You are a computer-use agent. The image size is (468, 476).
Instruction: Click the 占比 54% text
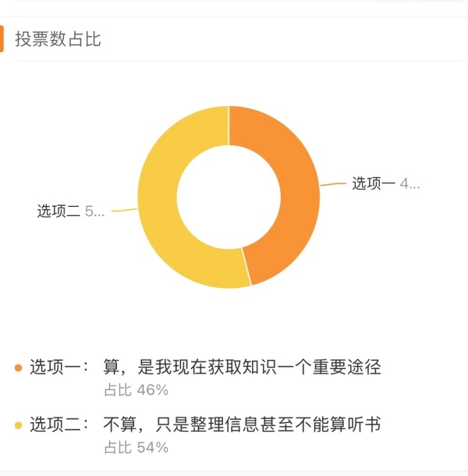tap(136, 447)
